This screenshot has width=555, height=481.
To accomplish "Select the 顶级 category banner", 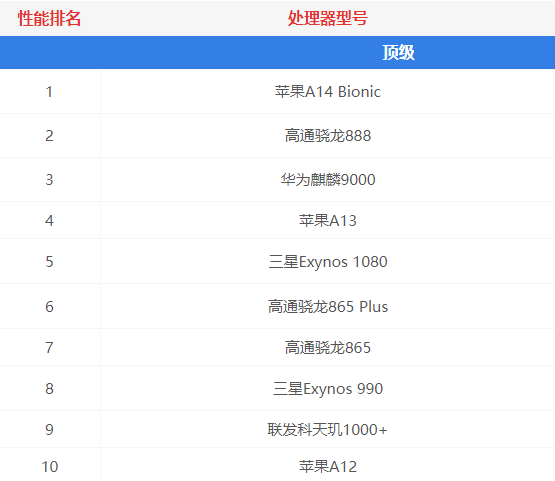I will click(398, 53).
